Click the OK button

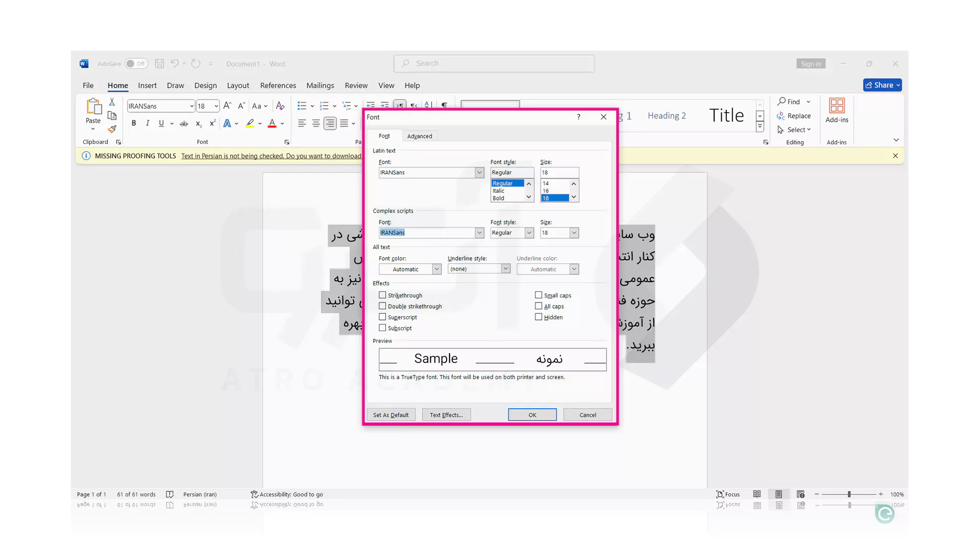coord(532,415)
